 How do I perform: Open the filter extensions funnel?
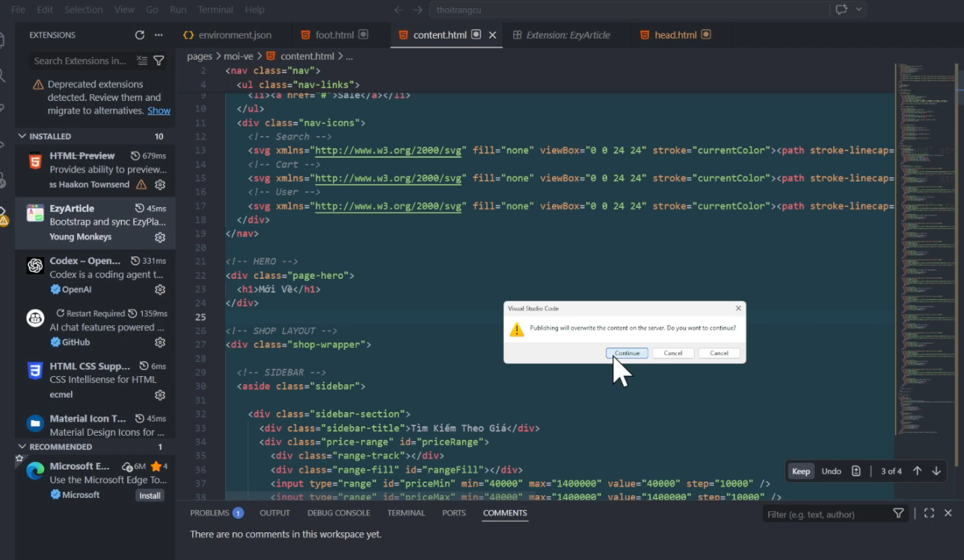159,61
